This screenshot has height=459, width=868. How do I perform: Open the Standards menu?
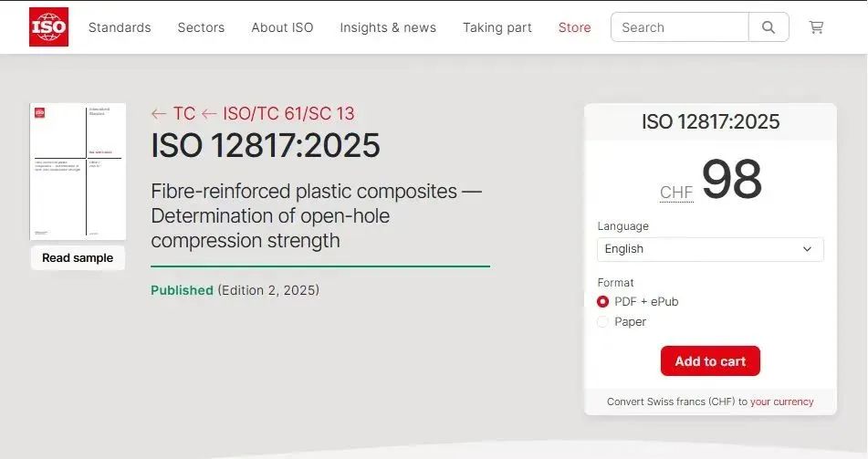click(120, 27)
